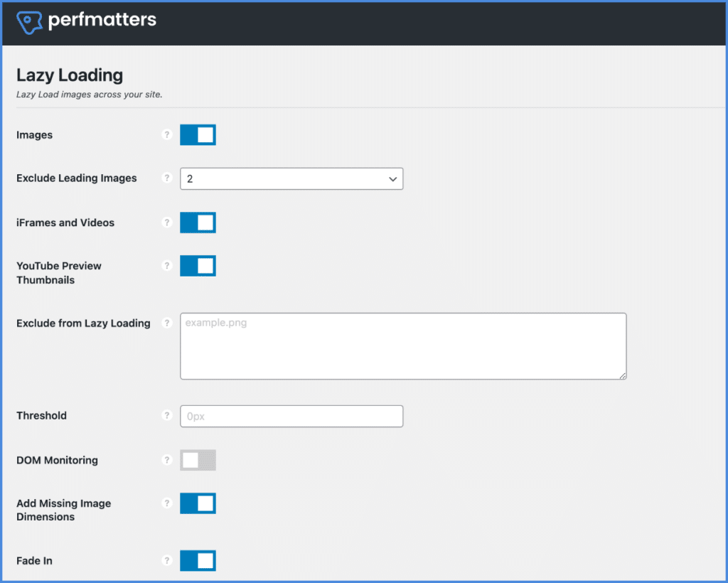Image resolution: width=728 pixels, height=583 pixels.
Task: Open help icon for Exclude from Lazy Loading
Action: (x=167, y=323)
